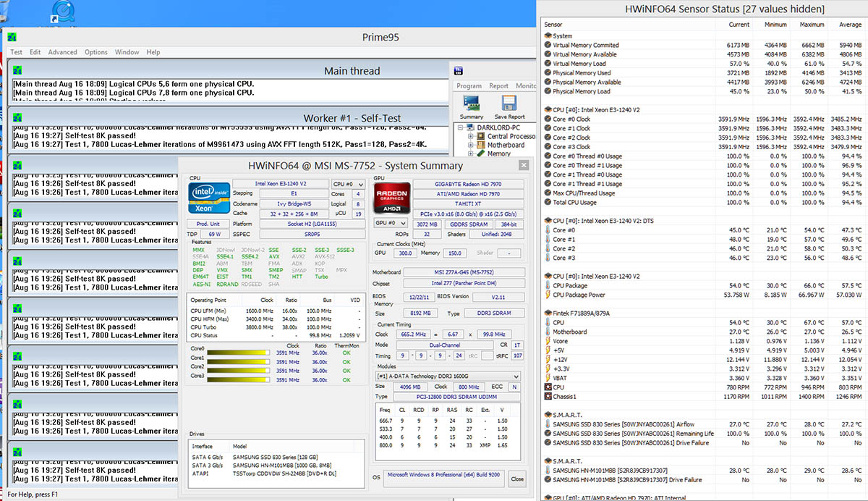Click the DARKLORD-PC computer icon in tree
Screen dimensions: 868x501
[470, 127]
